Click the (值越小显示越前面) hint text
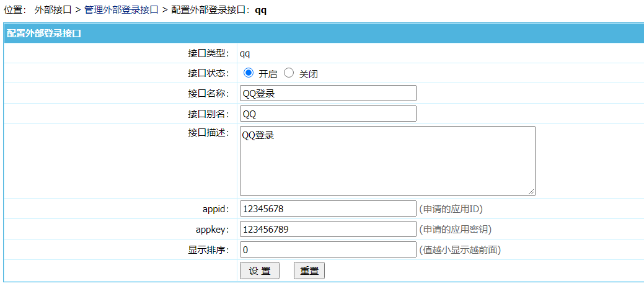The width and height of the screenshot is (644, 291). tap(459, 249)
